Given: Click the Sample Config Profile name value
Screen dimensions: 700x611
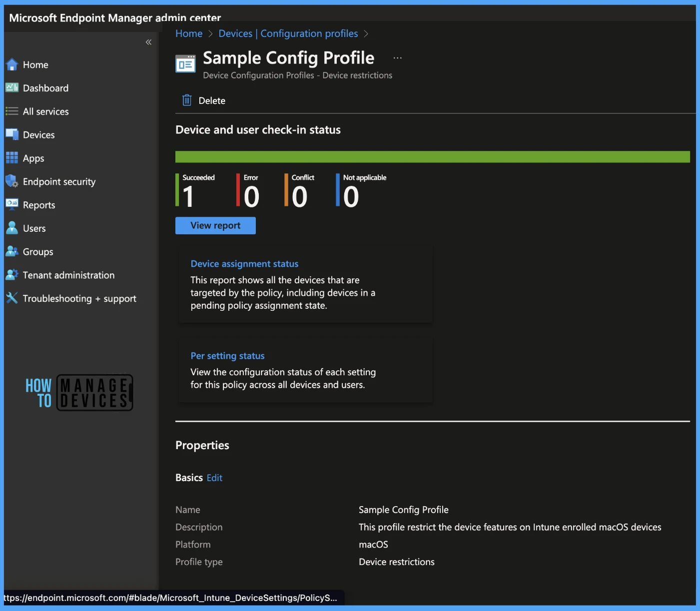Looking at the screenshot, I should click(404, 510).
